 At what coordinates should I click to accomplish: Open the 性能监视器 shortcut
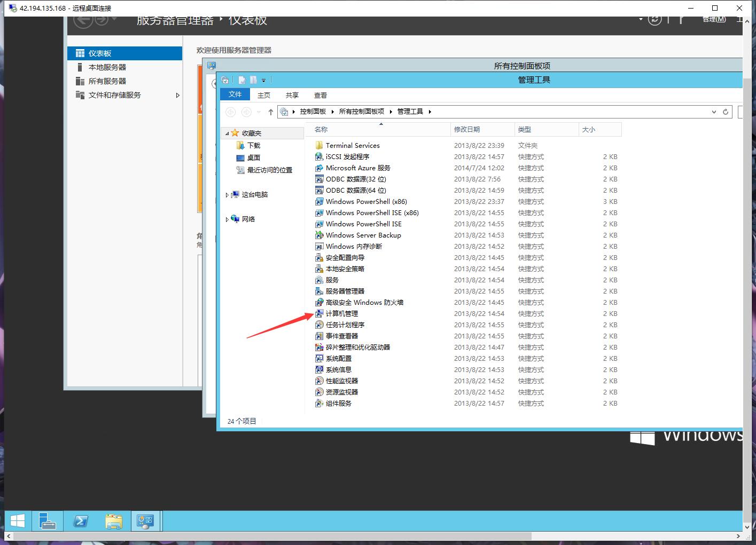[x=342, y=381]
